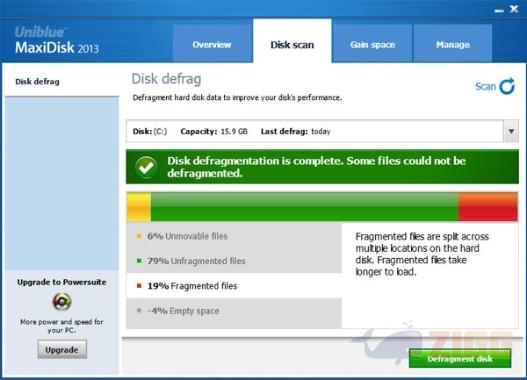This screenshot has height=380, width=527.
Task: Click the green checkmark status icon
Action: coord(146,167)
